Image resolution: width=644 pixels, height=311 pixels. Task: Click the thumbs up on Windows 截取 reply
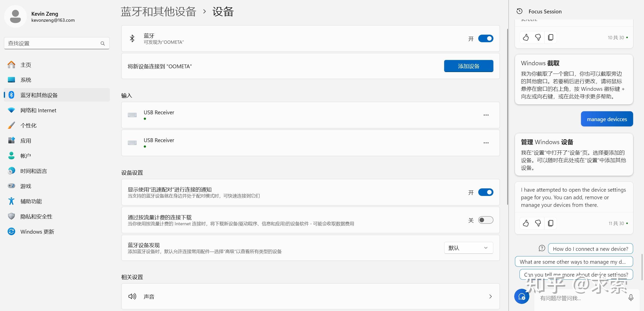[x=526, y=37]
